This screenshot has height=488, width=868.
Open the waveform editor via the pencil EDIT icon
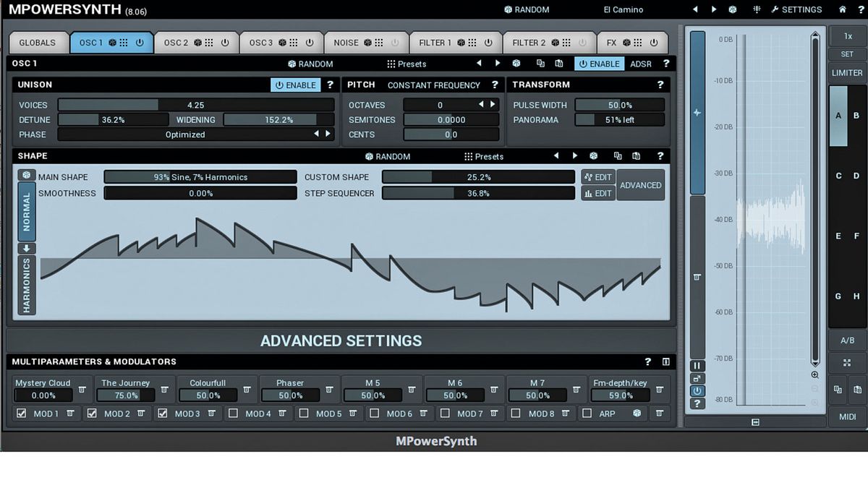click(597, 177)
